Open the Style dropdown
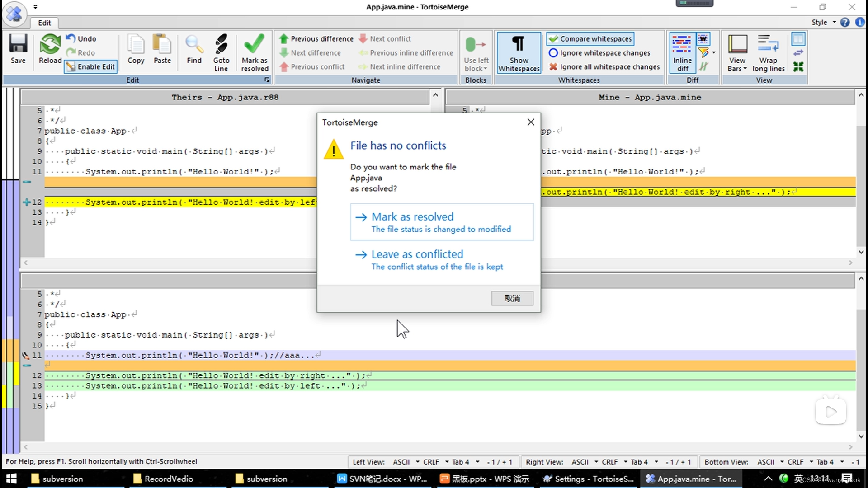 pyautogui.click(x=824, y=22)
